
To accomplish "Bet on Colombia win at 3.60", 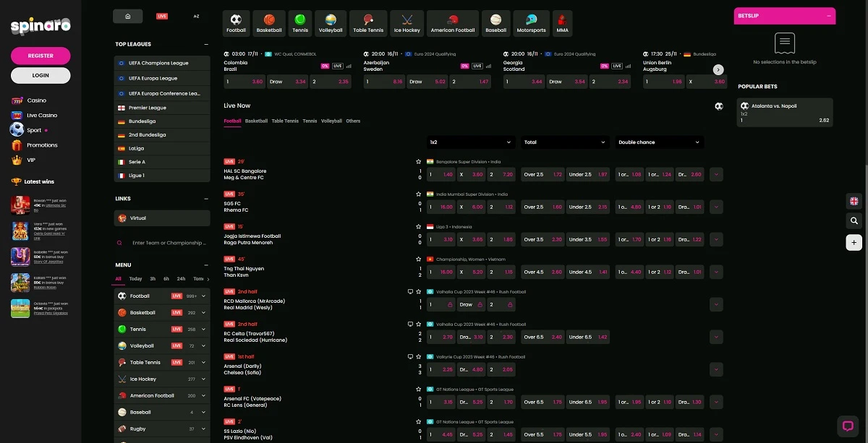I will [x=244, y=82].
